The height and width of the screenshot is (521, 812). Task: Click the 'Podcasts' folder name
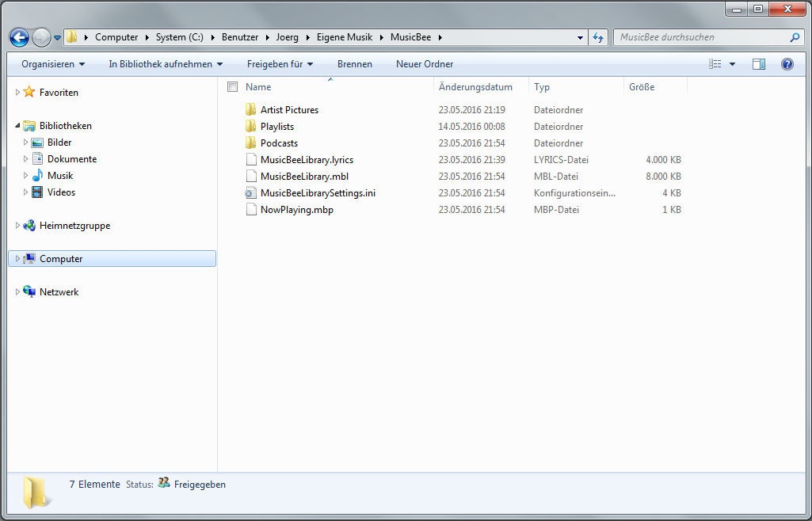(x=279, y=143)
